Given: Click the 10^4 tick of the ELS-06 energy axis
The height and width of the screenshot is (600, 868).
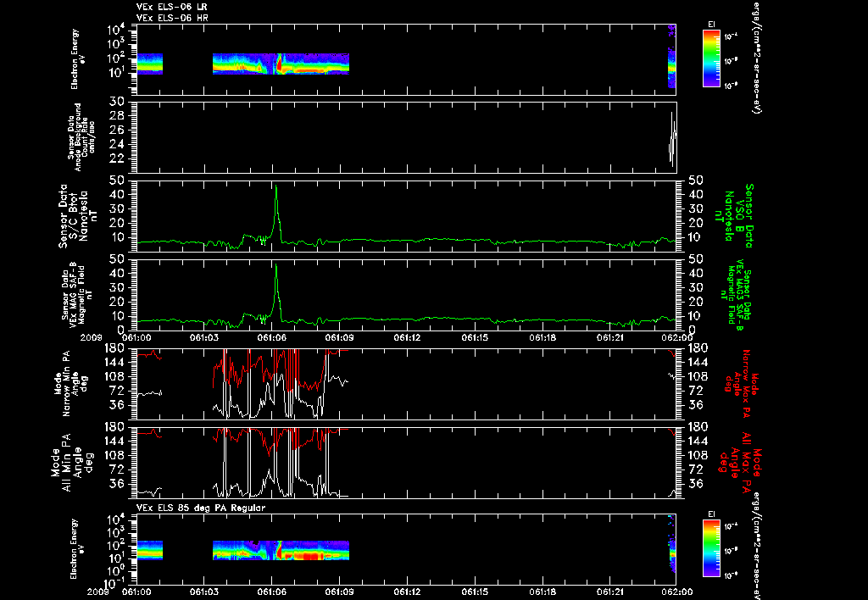Looking at the screenshot, I should (x=114, y=30).
